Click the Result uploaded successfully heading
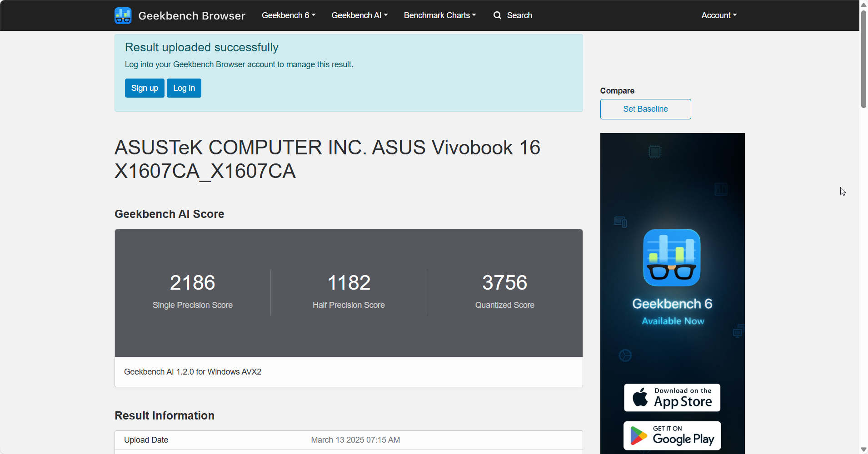 click(x=202, y=47)
